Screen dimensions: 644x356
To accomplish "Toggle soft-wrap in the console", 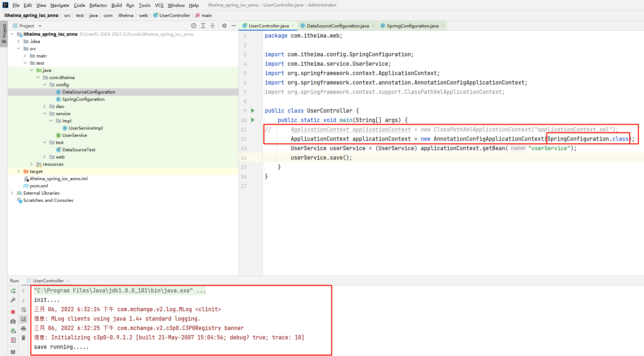I will pyautogui.click(x=23, y=310).
